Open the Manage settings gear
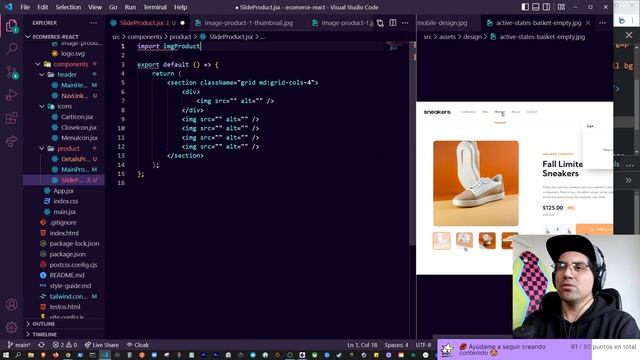 tap(11, 327)
